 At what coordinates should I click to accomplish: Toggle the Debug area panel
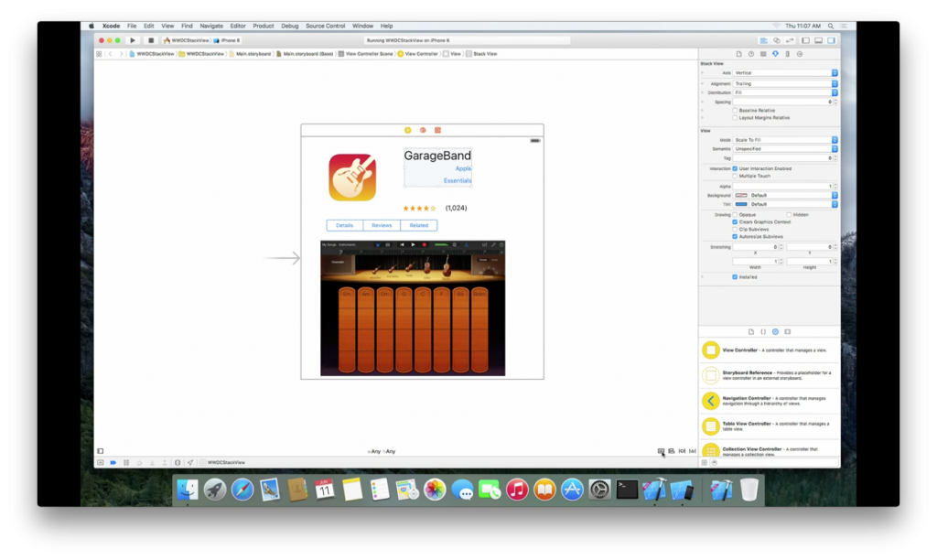point(819,40)
